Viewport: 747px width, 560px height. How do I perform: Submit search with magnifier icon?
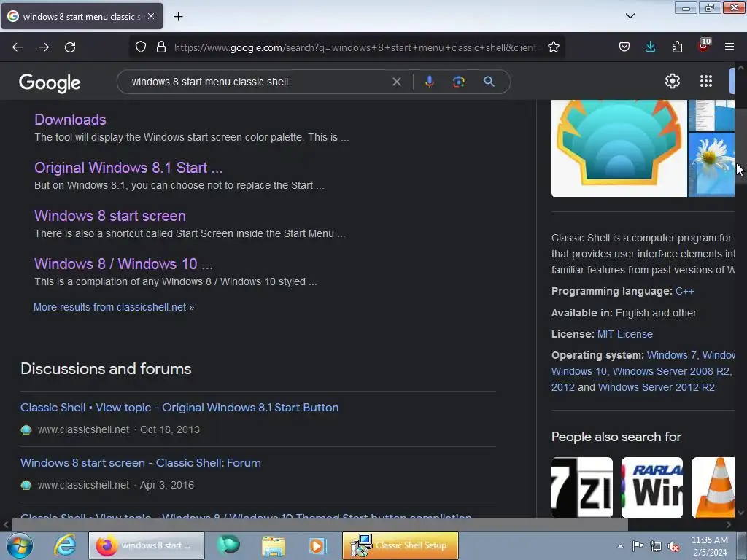point(489,82)
